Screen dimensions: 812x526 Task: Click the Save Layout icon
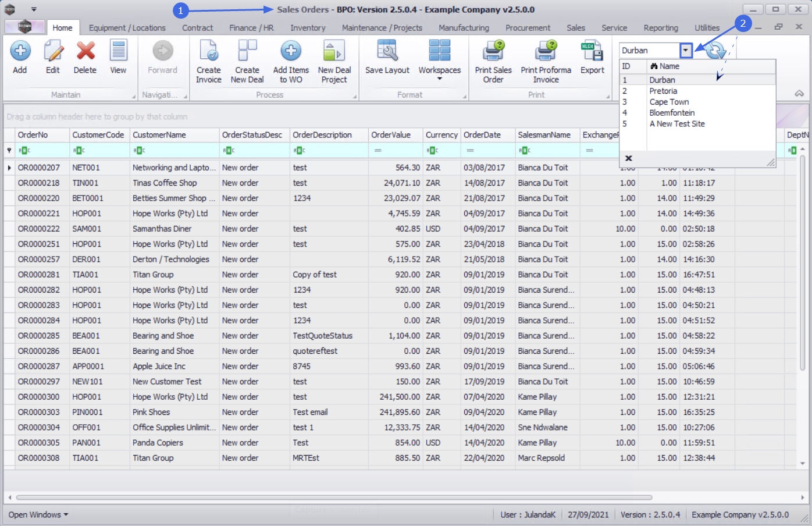point(387,51)
